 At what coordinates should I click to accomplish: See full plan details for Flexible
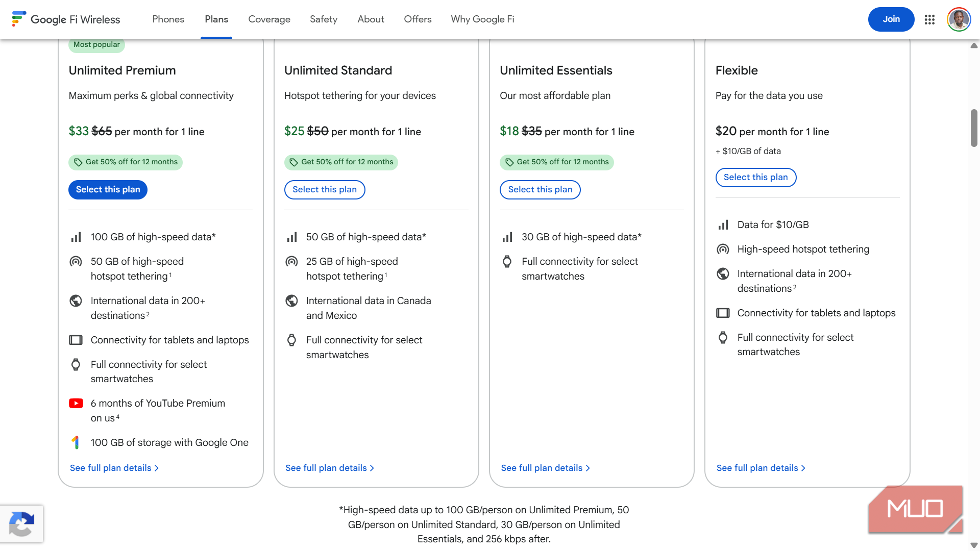click(761, 468)
